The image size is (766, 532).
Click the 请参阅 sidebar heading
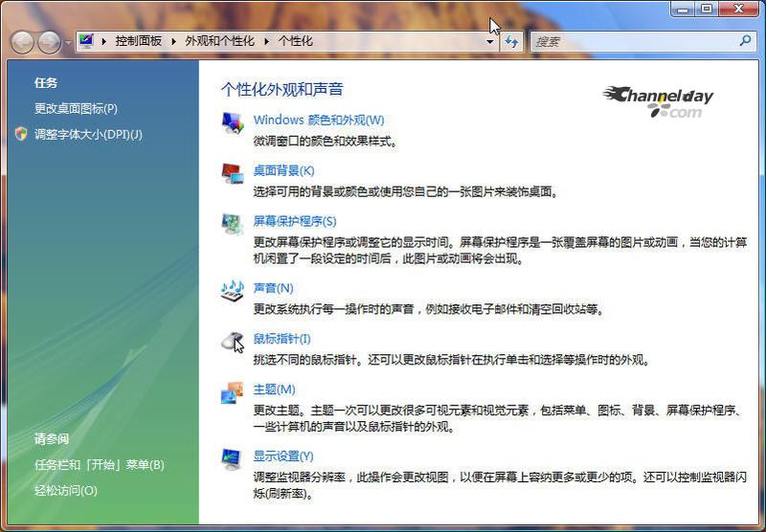click(x=52, y=439)
